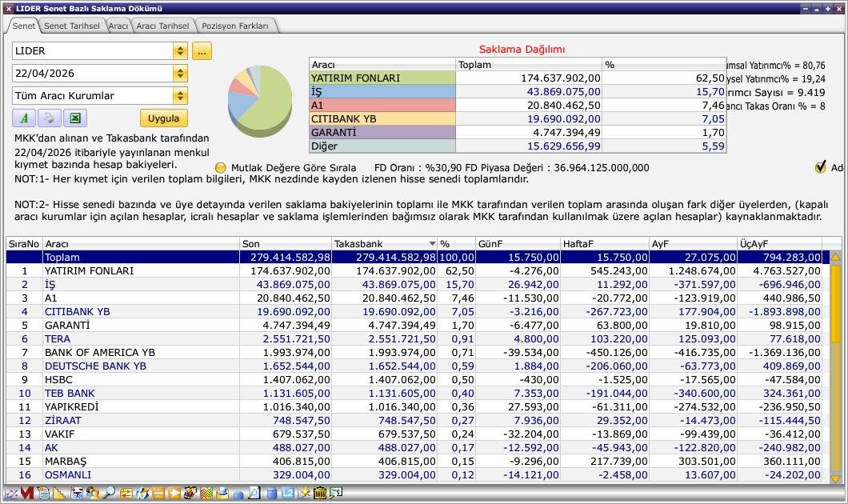This screenshot has width=848, height=504.
Task: Click the printer icon button
Action: 49,118
